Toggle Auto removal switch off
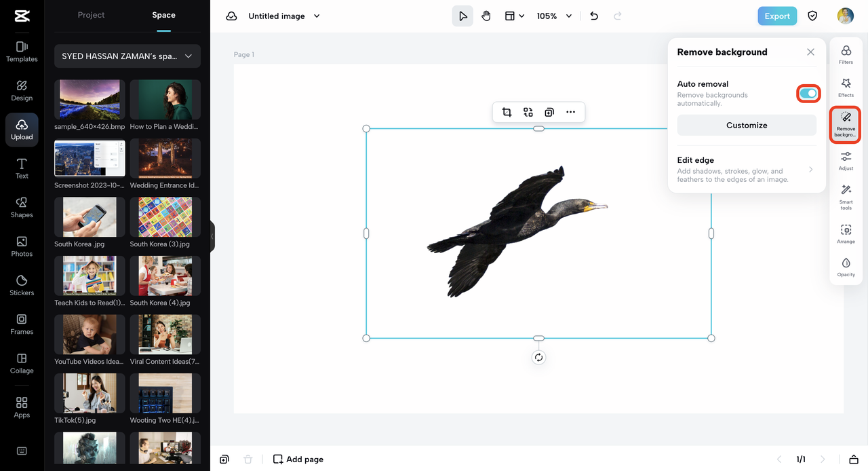868x471 pixels. (808, 94)
